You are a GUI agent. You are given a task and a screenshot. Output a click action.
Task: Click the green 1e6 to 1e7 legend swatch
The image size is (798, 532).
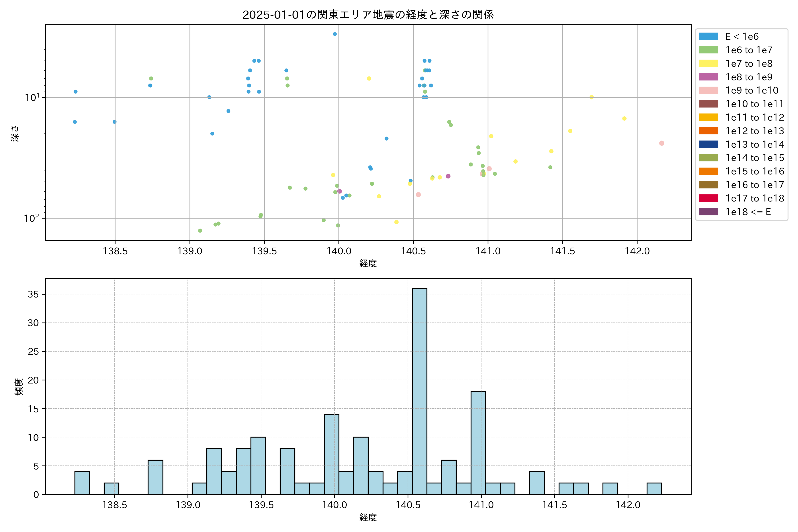pyautogui.click(x=708, y=50)
